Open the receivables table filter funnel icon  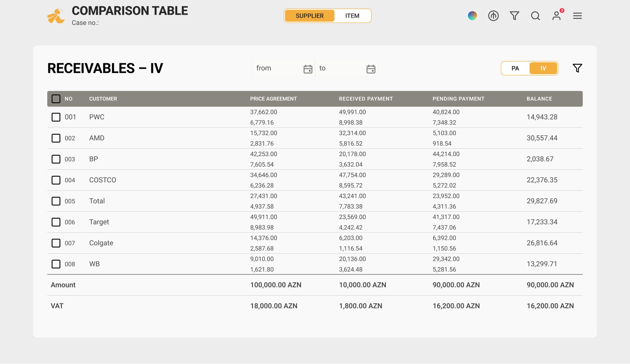click(577, 68)
